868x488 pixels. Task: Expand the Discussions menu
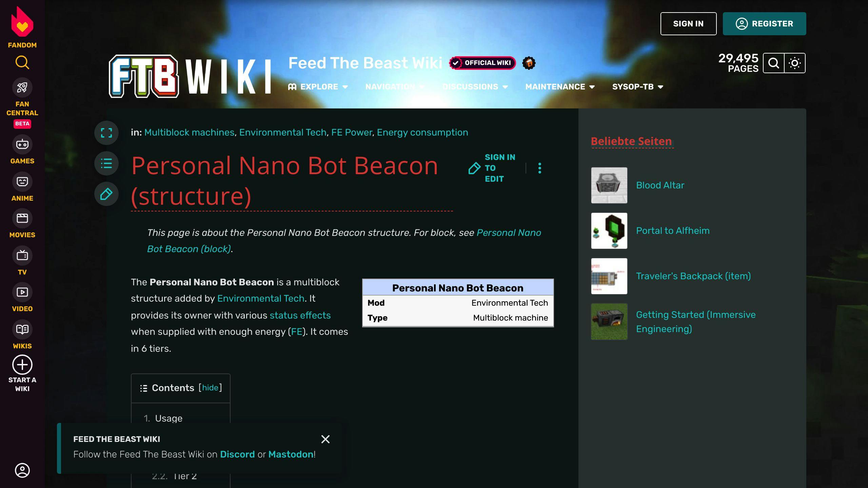475,87
